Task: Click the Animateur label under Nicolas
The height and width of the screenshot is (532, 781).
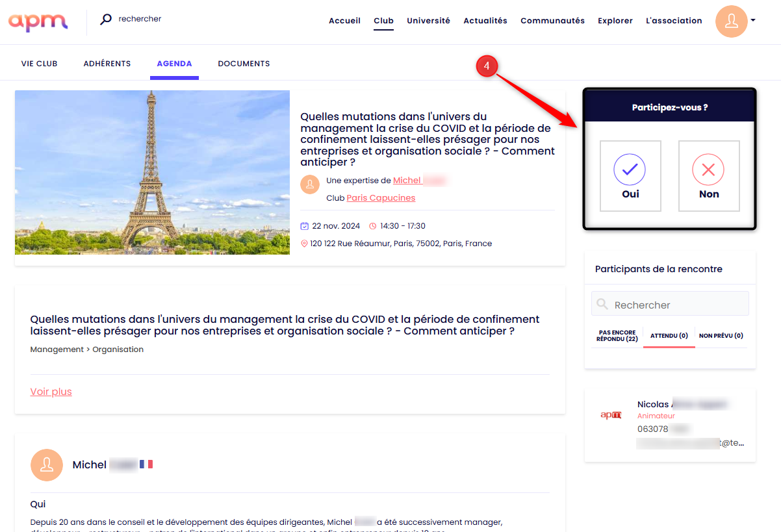Action: (656, 416)
